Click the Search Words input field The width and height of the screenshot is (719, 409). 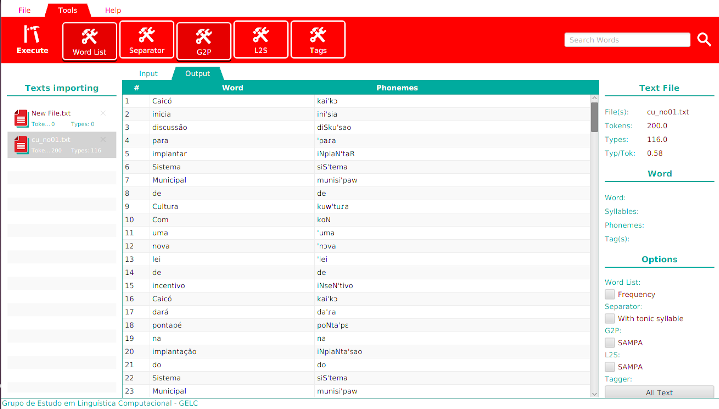tap(626, 40)
